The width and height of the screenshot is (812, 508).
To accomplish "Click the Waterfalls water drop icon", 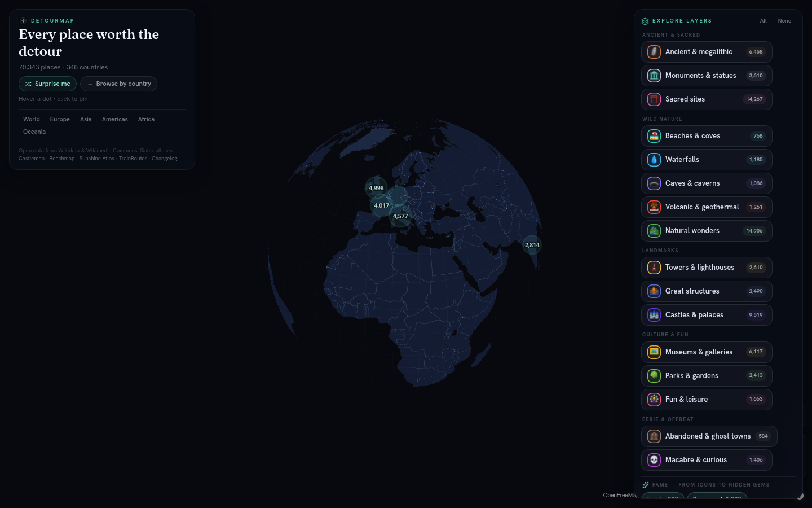I will [654, 160].
